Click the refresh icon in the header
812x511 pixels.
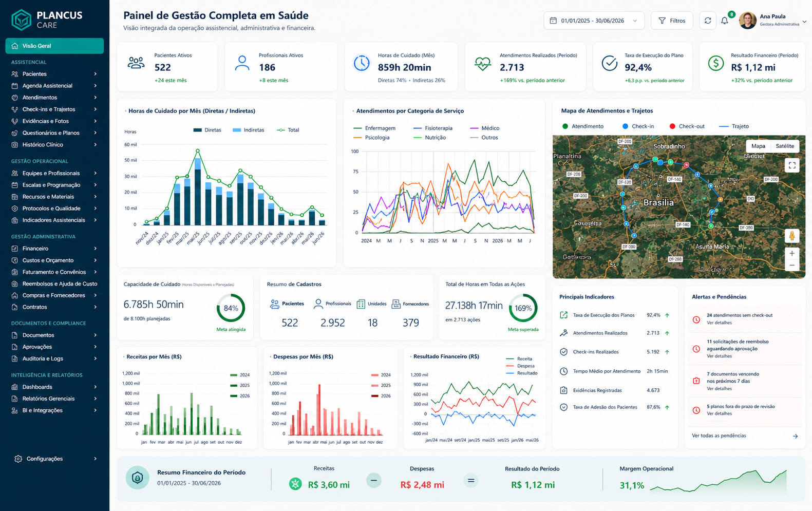click(x=708, y=21)
